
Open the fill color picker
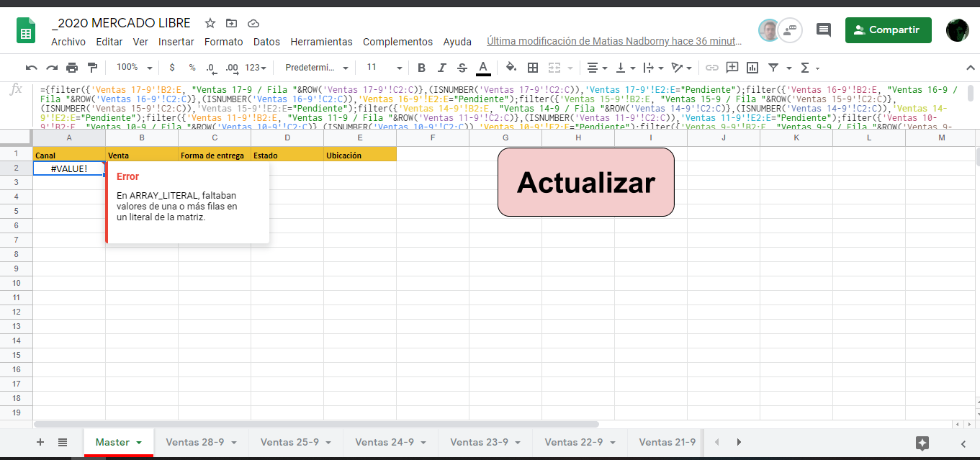(x=511, y=68)
